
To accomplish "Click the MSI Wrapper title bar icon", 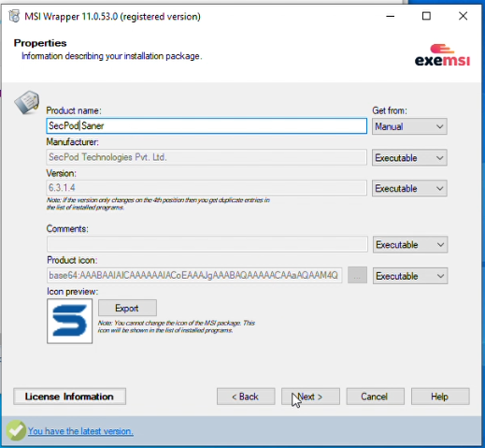I will [14, 16].
